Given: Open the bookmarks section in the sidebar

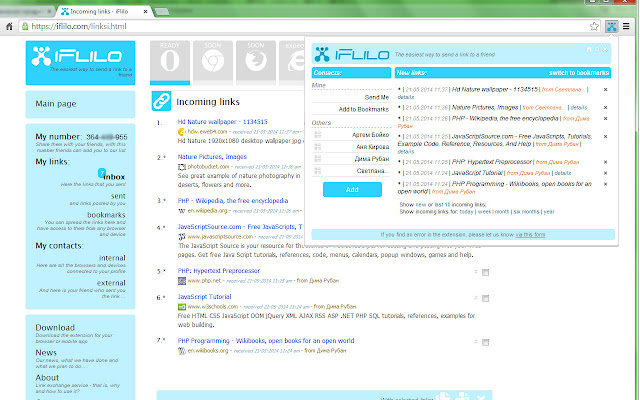Looking at the screenshot, I should pos(106,215).
